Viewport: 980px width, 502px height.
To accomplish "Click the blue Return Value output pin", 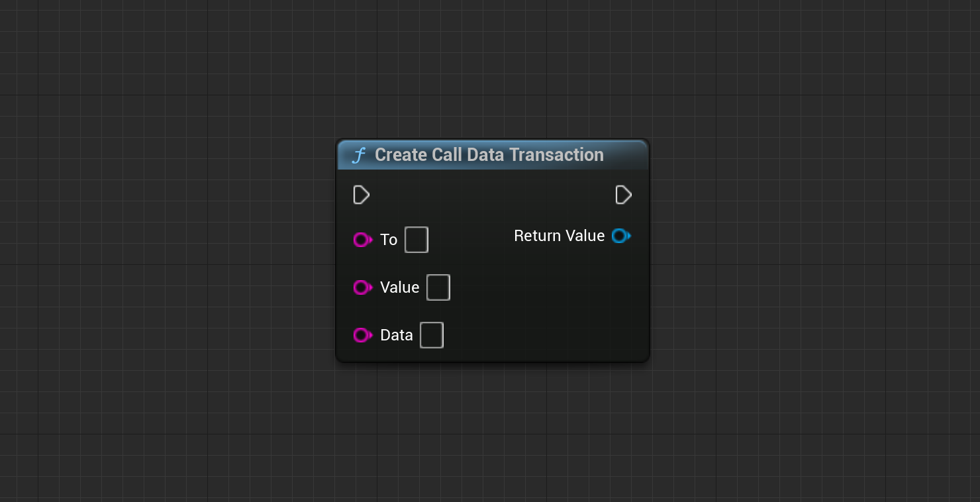I will point(621,236).
